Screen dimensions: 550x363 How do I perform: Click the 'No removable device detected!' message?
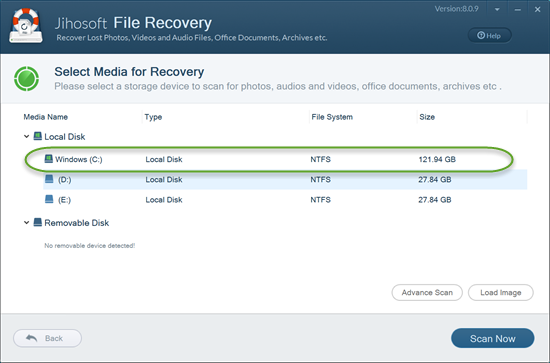pos(89,246)
